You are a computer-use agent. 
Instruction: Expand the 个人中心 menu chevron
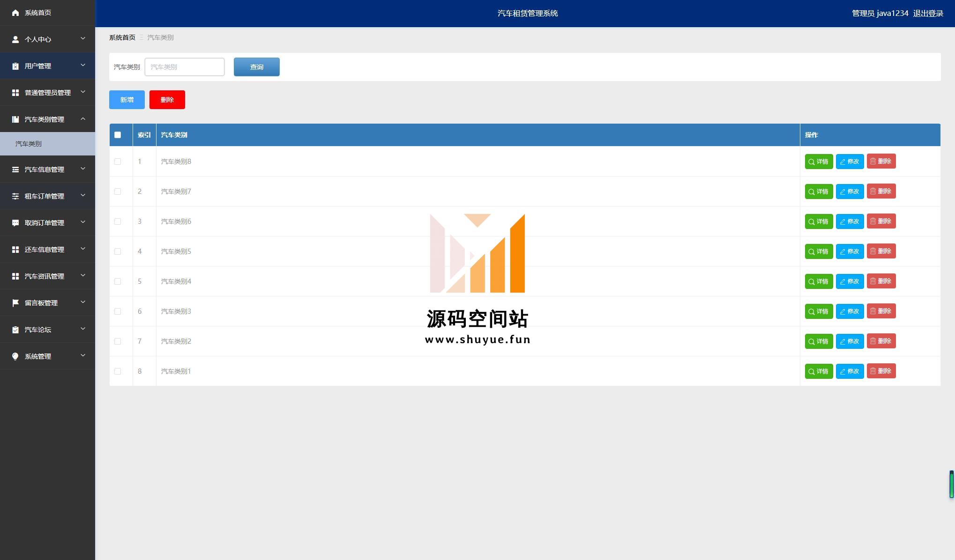(x=83, y=38)
